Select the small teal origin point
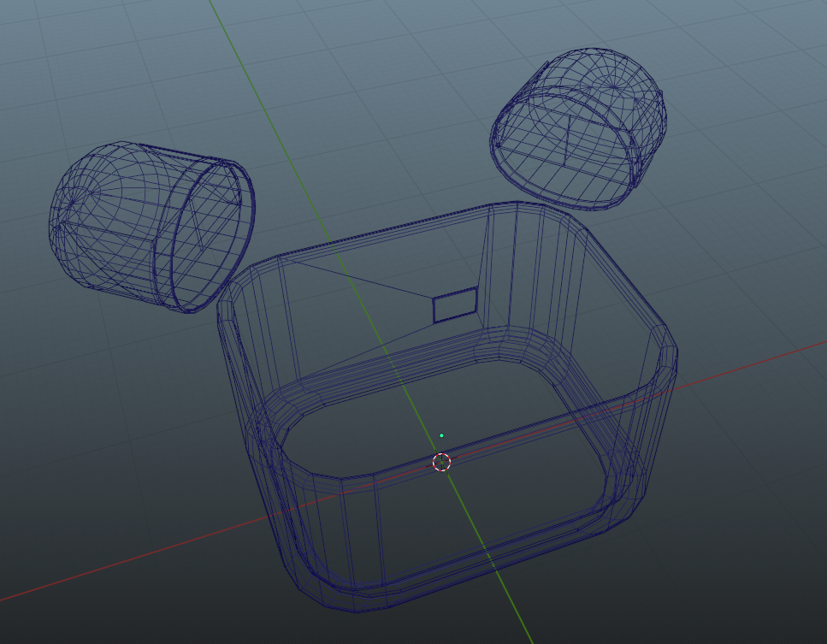This screenshot has height=644, width=827. point(441,435)
